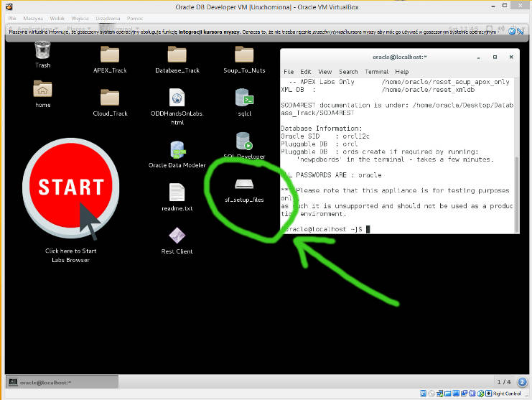Dismiss the mouse integration notification with X icon

[x=512, y=31]
